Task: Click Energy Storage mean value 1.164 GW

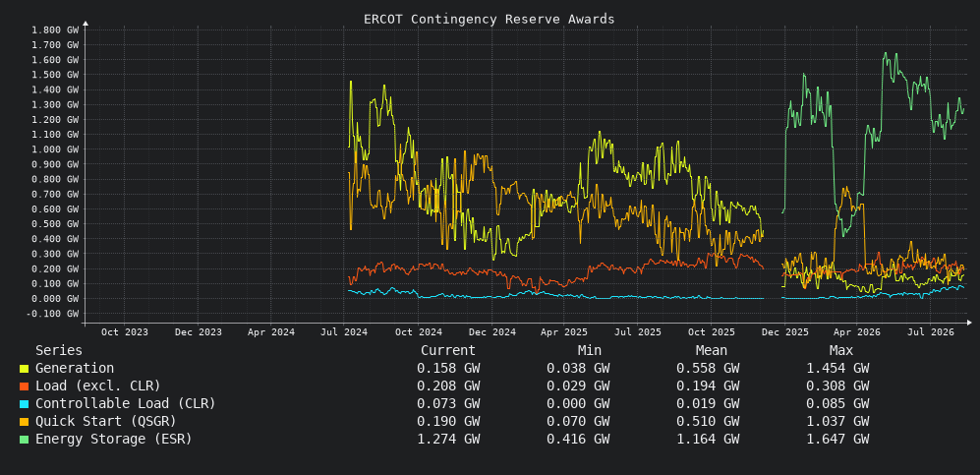Action: pos(708,439)
